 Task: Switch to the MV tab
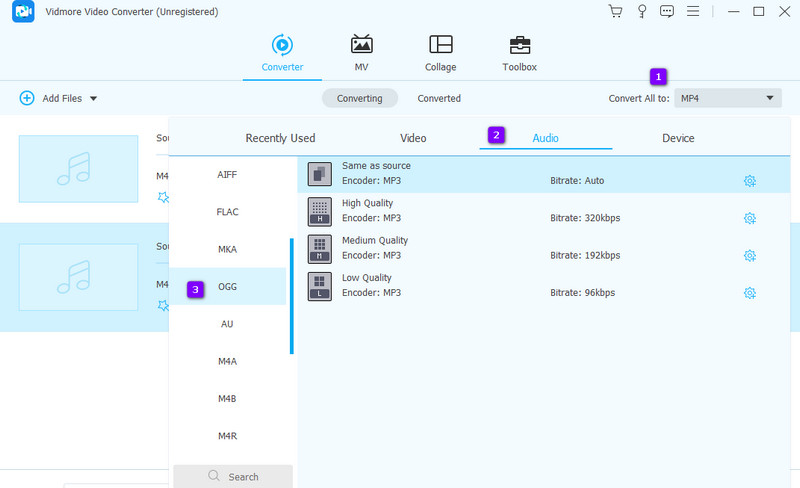[x=361, y=53]
